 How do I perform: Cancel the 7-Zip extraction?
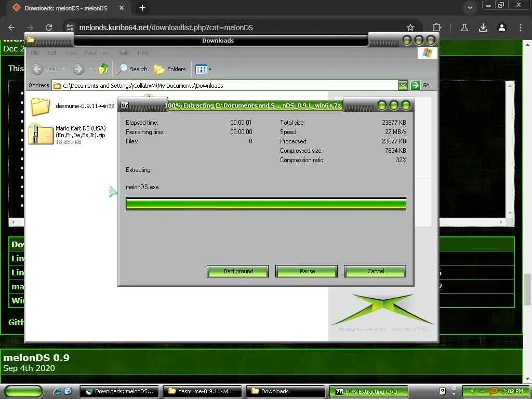tap(375, 271)
